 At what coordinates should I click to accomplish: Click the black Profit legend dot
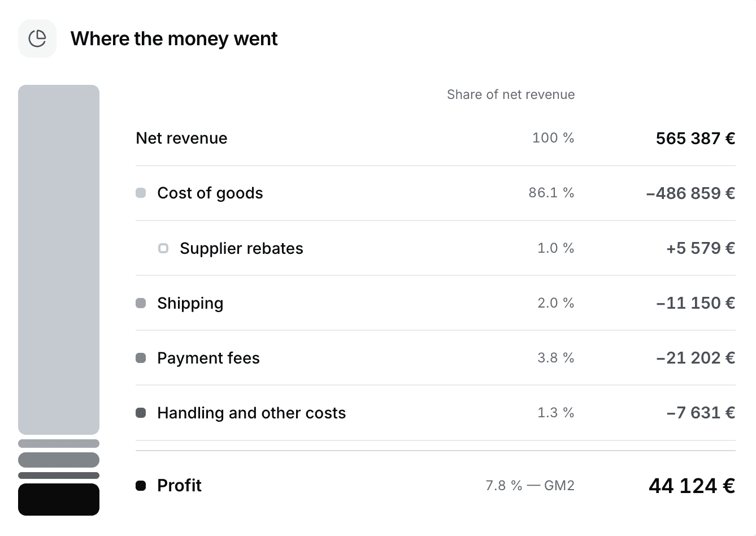click(141, 486)
